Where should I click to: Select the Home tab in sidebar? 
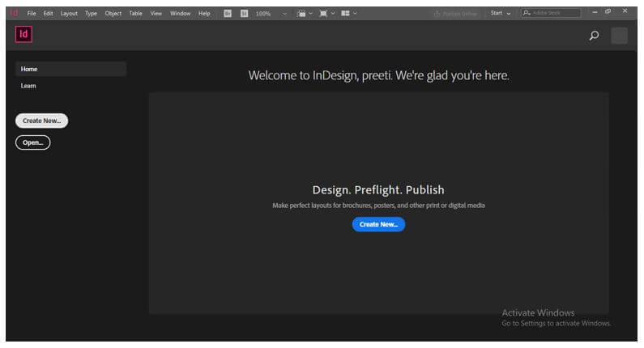tap(70, 69)
